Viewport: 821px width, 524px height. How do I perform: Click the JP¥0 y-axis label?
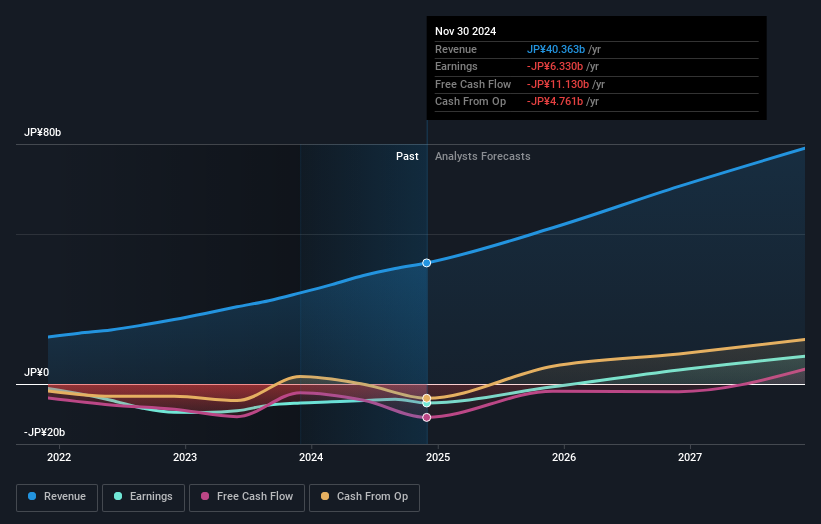point(36,372)
